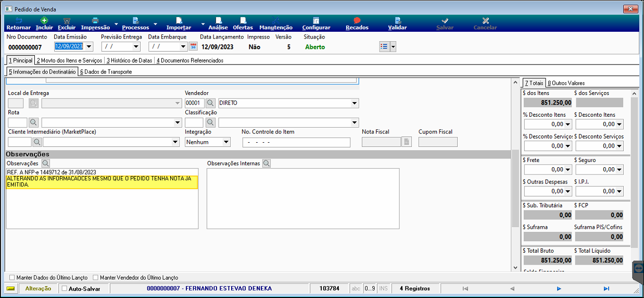Image resolution: width=644 pixels, height=298 pixels.
Task: Switch to Movto dos Itens e Serviços tab
Action: (69, 60)
